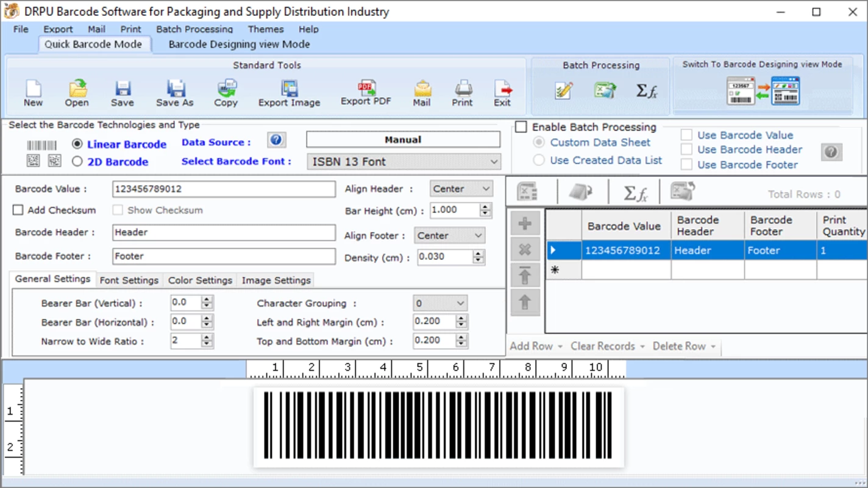Open the Themes menu
The image size is (868, 488).
[266, 29]
